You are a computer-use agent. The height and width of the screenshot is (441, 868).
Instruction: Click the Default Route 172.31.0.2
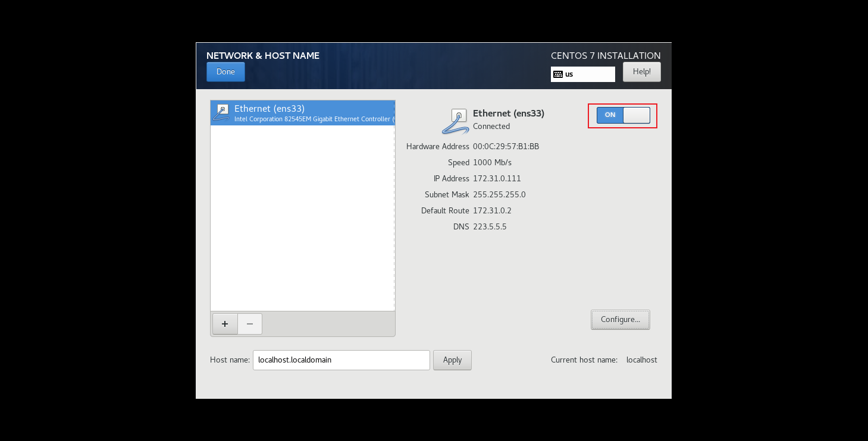[492, 210]
